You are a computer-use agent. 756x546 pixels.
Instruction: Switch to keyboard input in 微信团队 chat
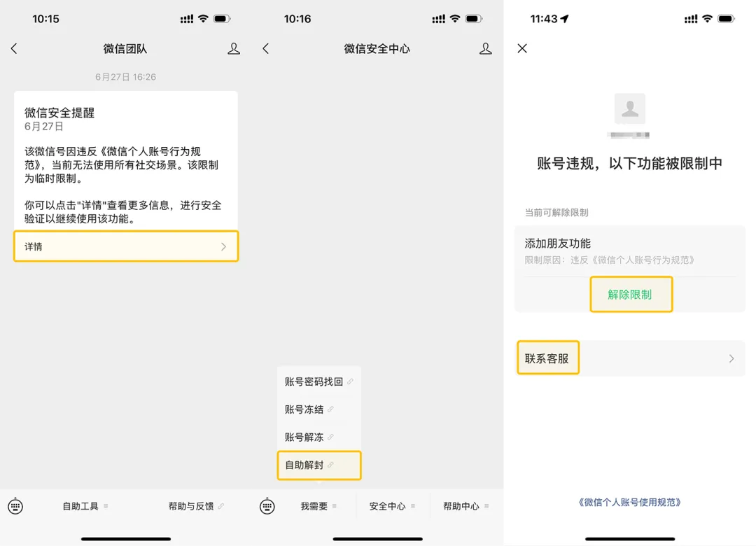(x=15, y=506)
